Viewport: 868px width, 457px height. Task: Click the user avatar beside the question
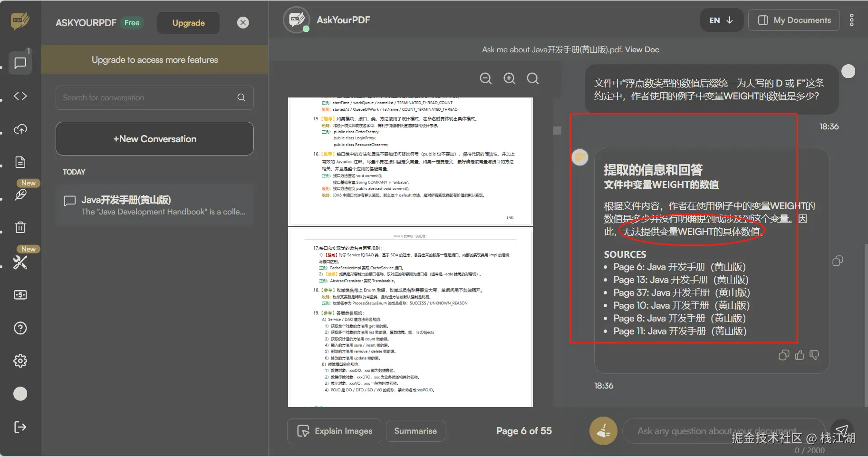click(x=849, y=71)
